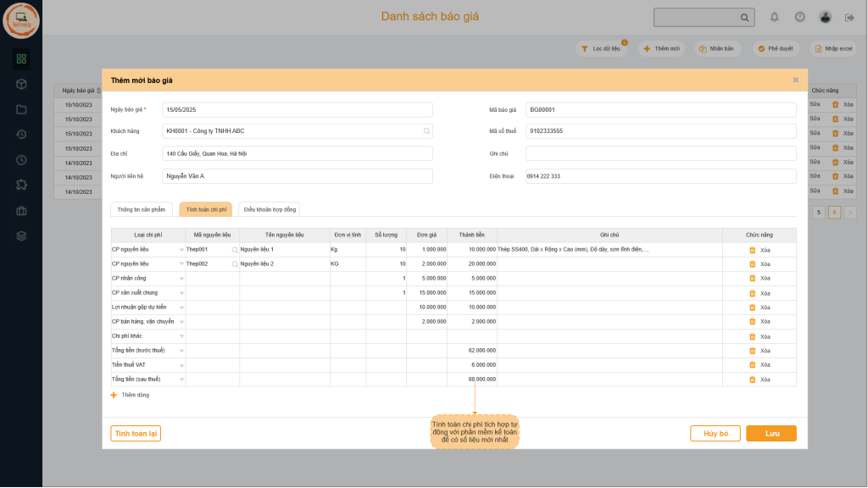Open the cube icon in sidebar
The width and height of the screenshot is (868, 488).
pyautogui.click(x=21, y=84)
